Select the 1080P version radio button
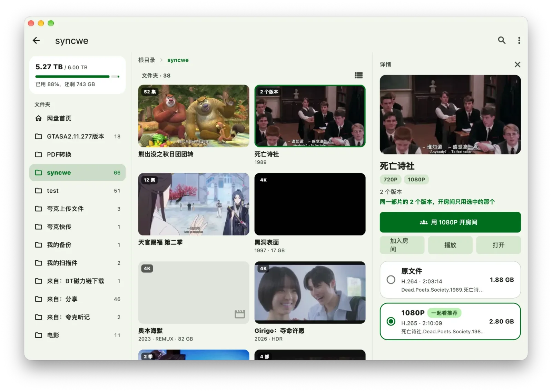The height and width of the screenshot is (392, 552). pos(391,321)
